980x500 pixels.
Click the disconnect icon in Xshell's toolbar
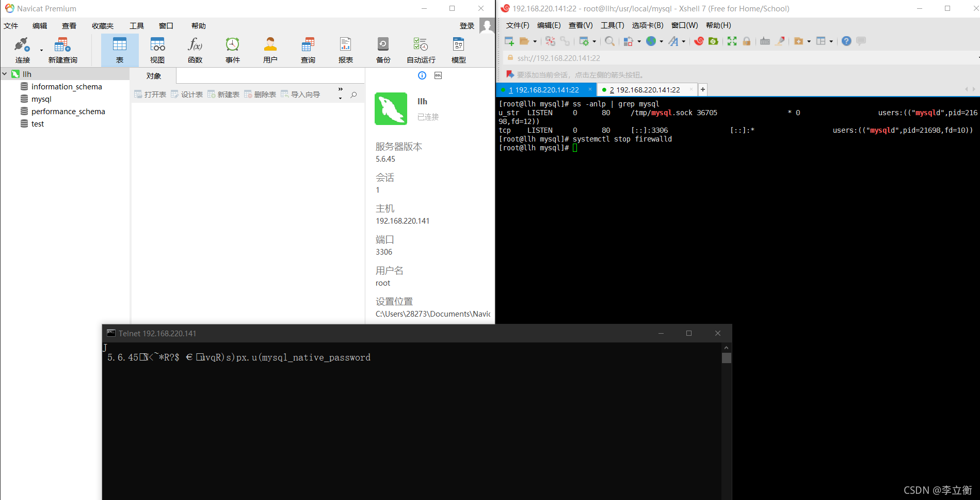tap(550, 41)
